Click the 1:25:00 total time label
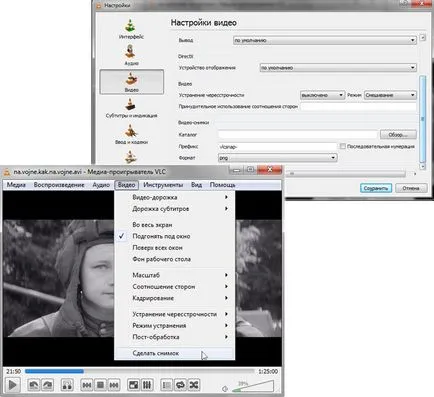 point(268,371)
